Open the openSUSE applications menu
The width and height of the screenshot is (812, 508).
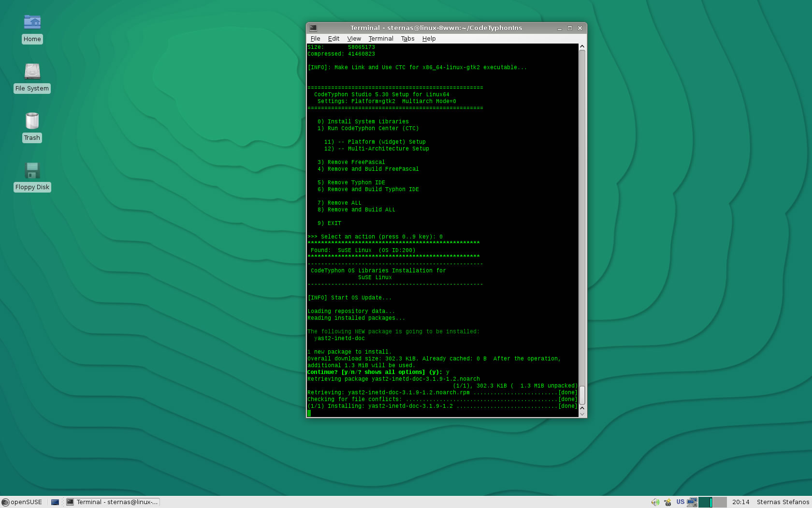(22, 502)
